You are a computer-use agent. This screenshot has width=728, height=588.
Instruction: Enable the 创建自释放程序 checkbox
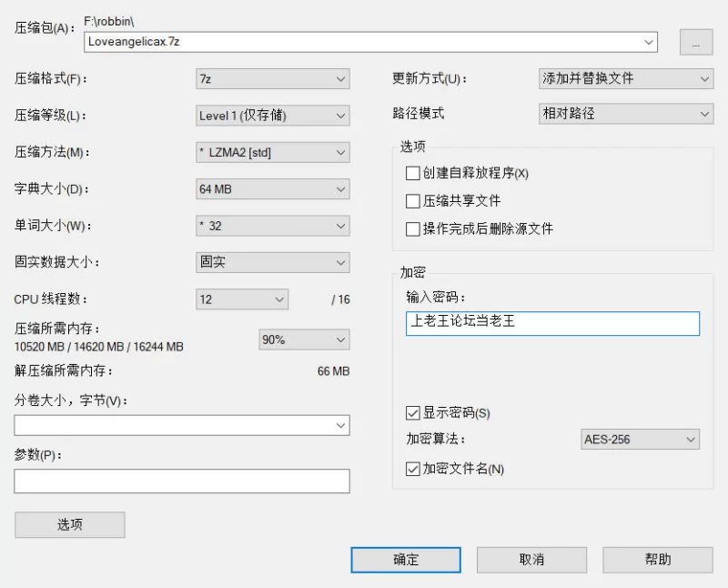point(412,173)
